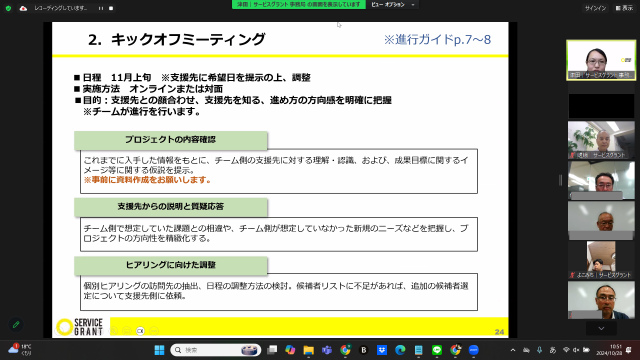Screen dimensions: 640x360
Task: Click the taskbar 検索 search box
Action: click(x=216, y=350)
